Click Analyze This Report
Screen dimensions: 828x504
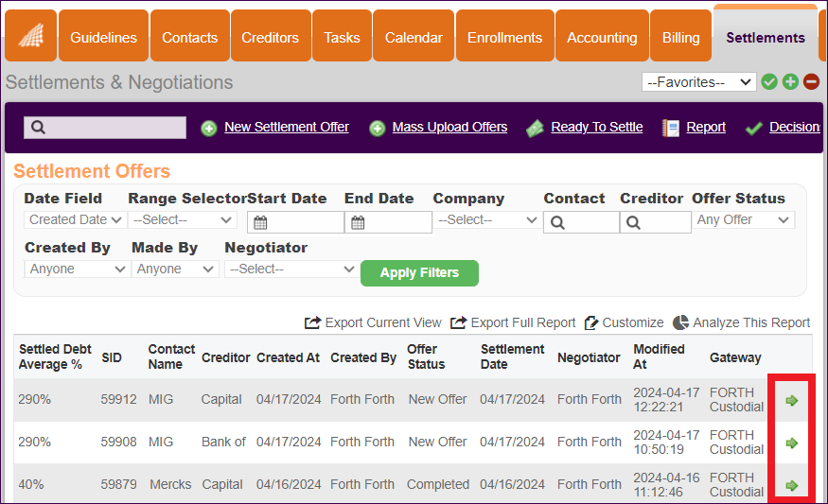(741, 322)
